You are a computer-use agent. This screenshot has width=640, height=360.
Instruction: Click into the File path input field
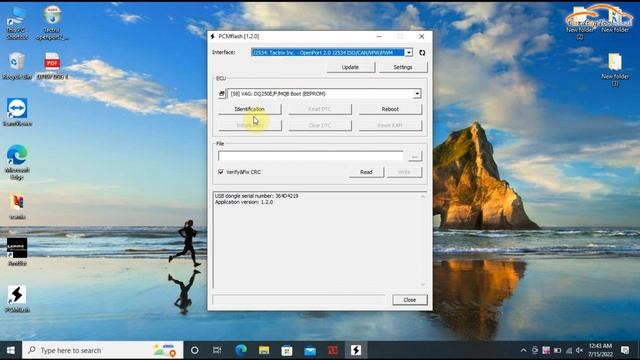tap(311, 156)
